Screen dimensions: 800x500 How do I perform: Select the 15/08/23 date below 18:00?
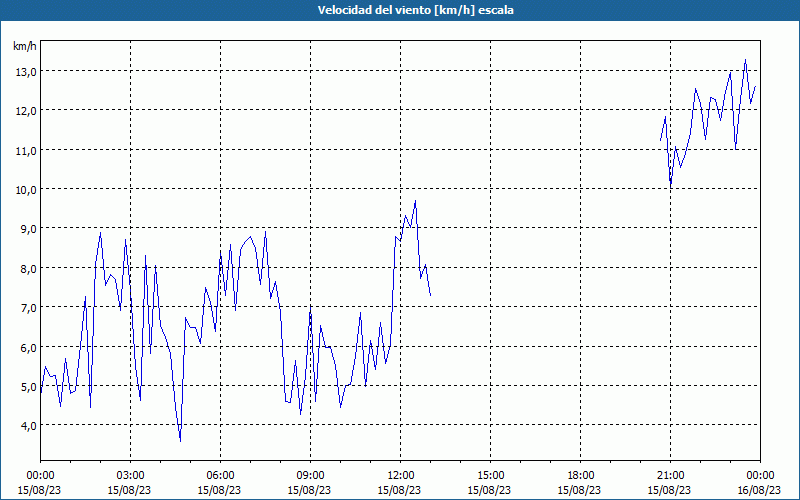[x=580, y=490]
